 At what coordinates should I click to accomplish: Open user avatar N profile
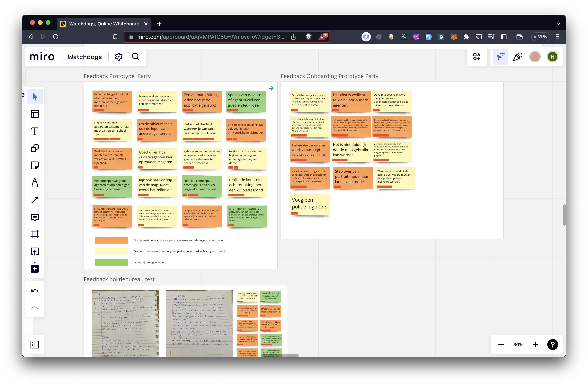pyautogui.click(x=552, y=57)
